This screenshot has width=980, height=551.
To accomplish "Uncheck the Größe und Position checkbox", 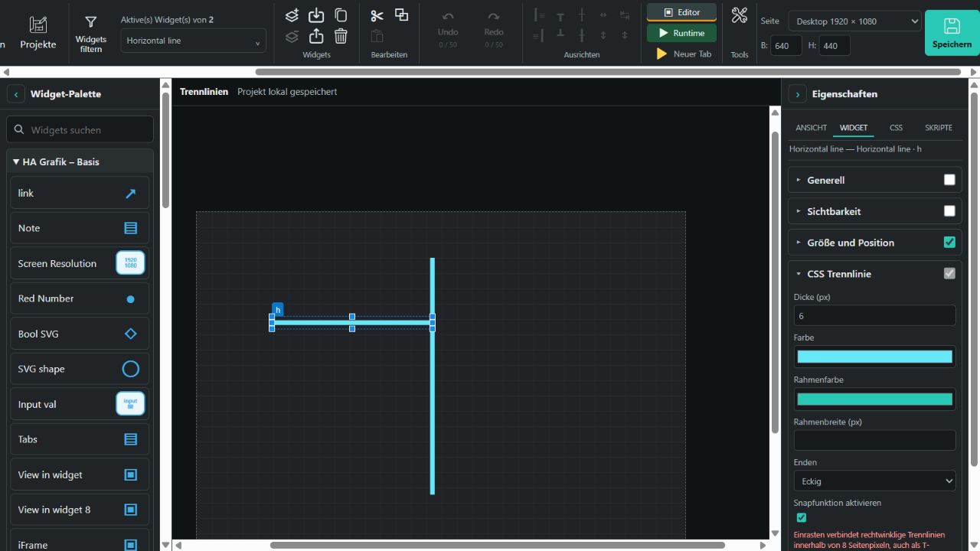I will 949,243.
